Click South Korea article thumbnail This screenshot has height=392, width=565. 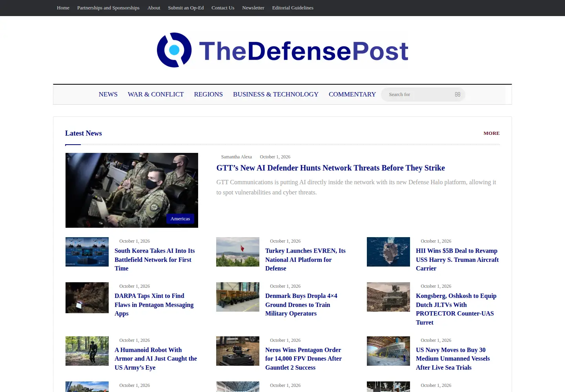click(87, 252)
